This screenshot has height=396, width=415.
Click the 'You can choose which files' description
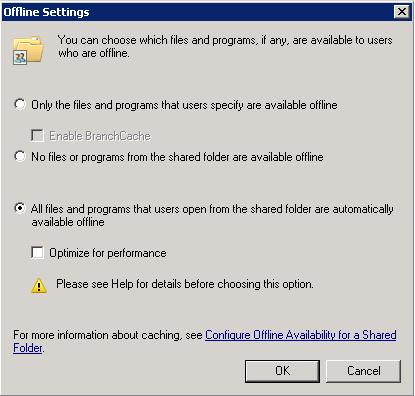225,46
